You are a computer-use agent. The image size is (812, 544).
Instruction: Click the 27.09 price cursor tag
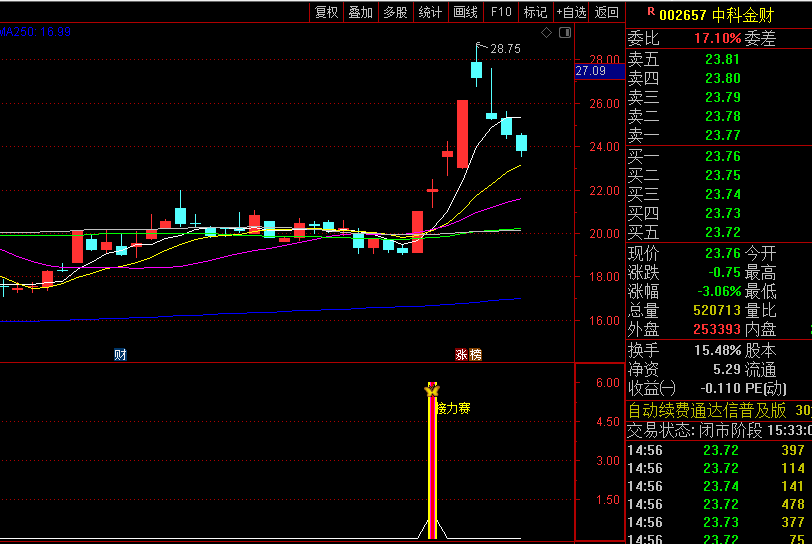(600, 71)
